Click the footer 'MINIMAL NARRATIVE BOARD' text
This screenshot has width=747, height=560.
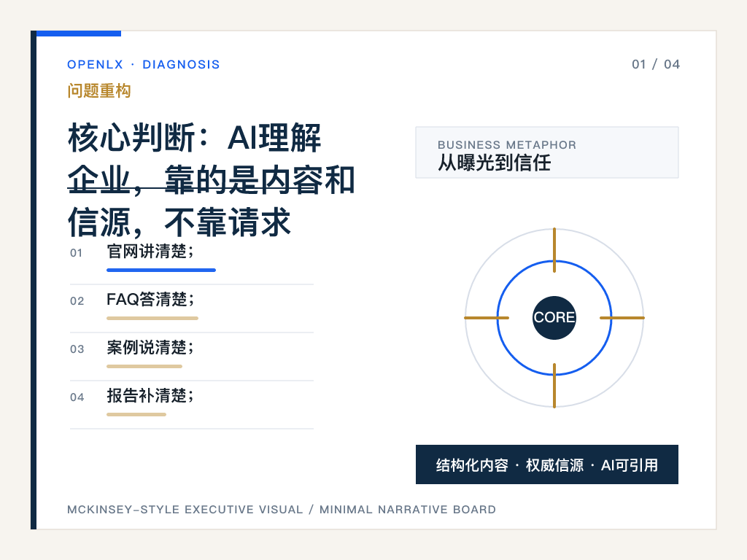point(407,510)
